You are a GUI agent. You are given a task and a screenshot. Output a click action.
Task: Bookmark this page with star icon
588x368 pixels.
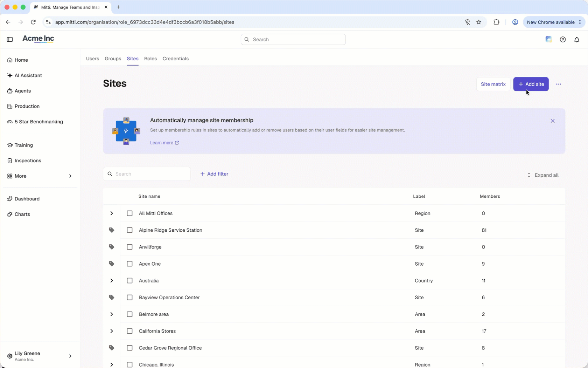tap(479, 22)
